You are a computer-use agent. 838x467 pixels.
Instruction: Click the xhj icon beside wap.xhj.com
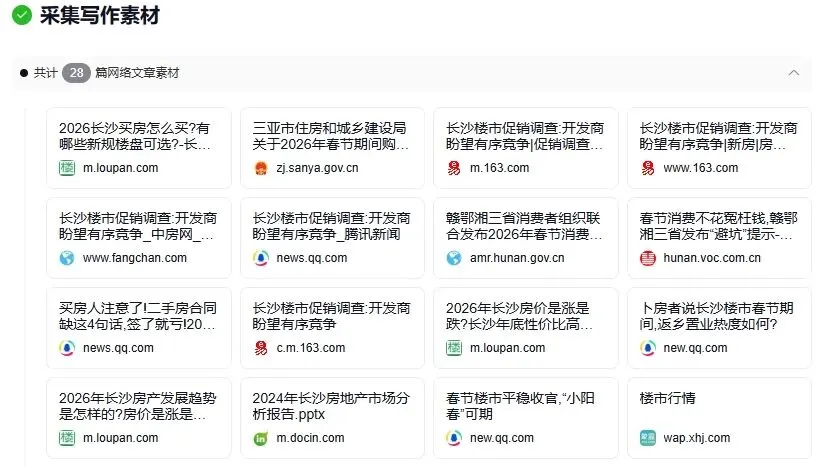pyautogui.click(x=648, y=438)
